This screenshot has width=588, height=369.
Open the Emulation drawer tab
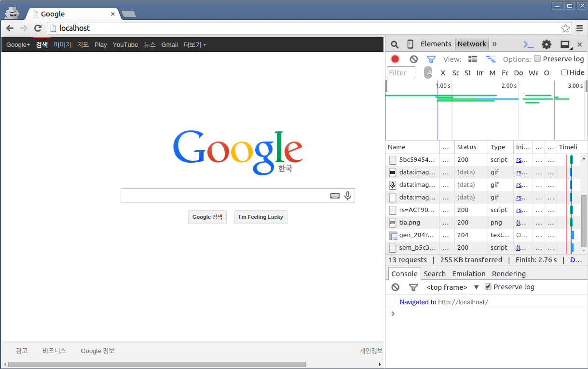coord(469,274)
